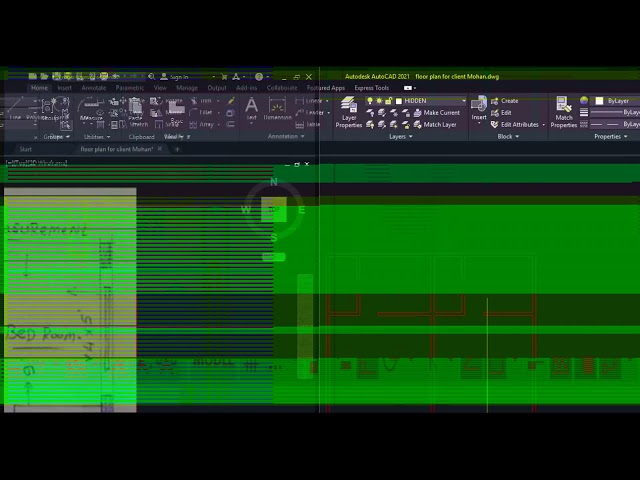Screen dimensions: 640x480
Task: Select the Dimension tool
Action: click(x=278, y=109)
